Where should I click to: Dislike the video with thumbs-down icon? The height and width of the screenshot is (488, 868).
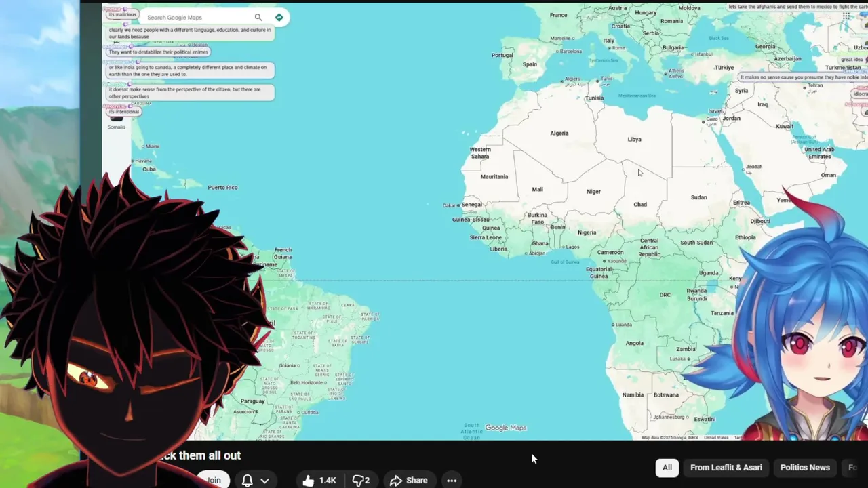(x=361, y=480)
